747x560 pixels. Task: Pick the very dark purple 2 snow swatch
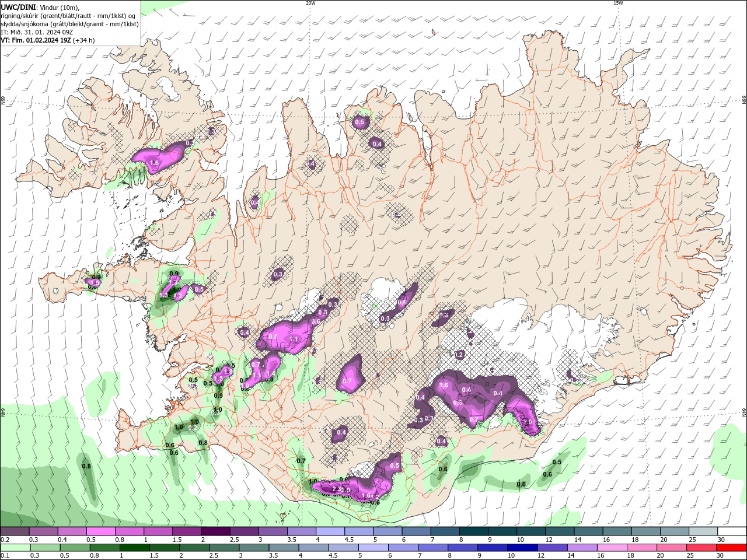215,531
